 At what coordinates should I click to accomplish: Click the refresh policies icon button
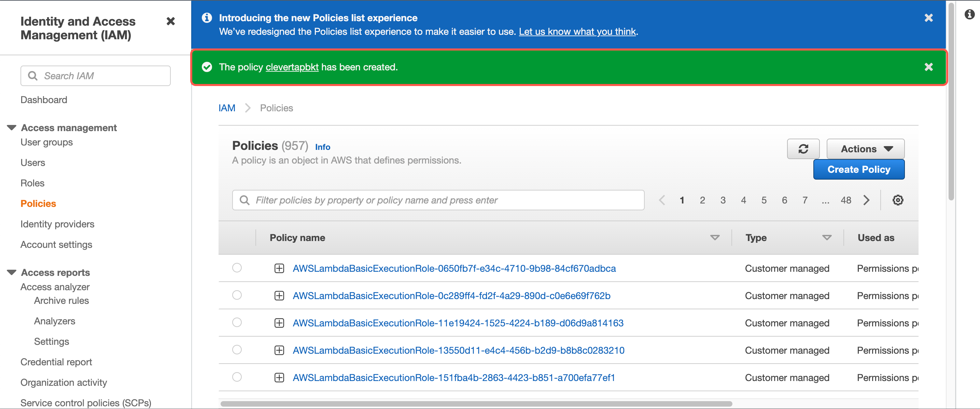click(803, 149)
